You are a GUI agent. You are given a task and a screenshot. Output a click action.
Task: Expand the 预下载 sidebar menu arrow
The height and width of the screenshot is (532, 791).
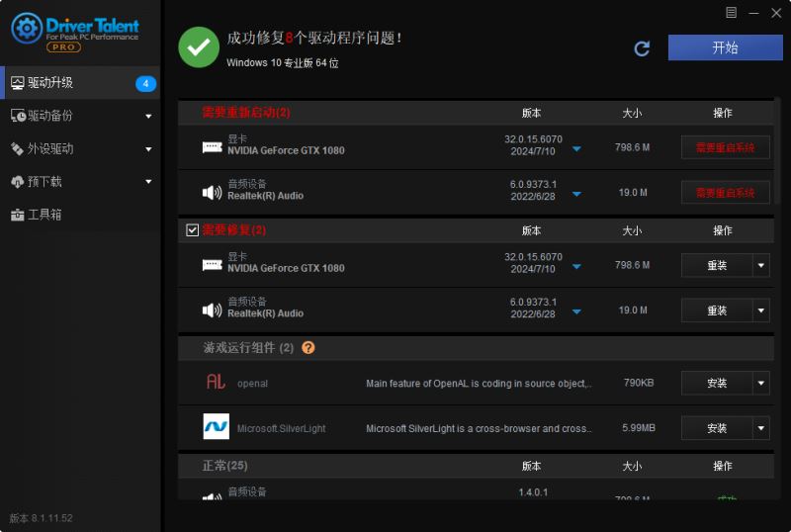coord(148,182)
